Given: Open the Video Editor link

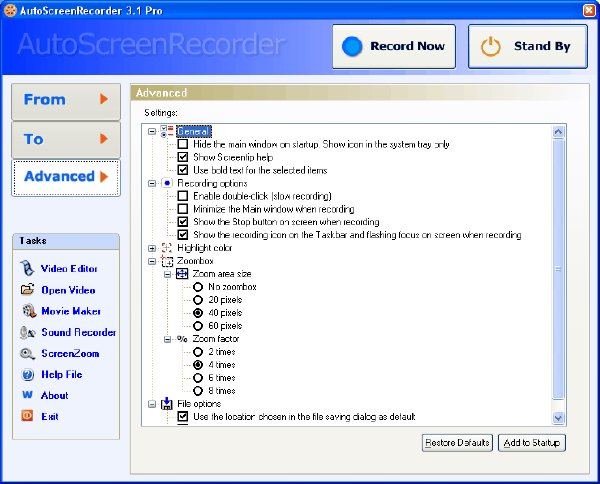Looking at the screenshot, I should coord(69,269).
